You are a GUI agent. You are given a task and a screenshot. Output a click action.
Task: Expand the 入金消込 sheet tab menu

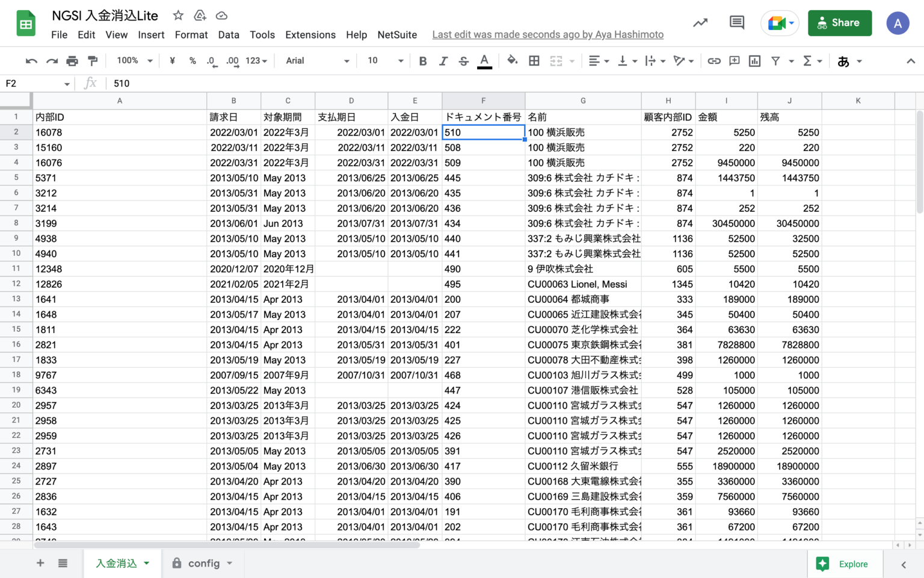(146, 563)
